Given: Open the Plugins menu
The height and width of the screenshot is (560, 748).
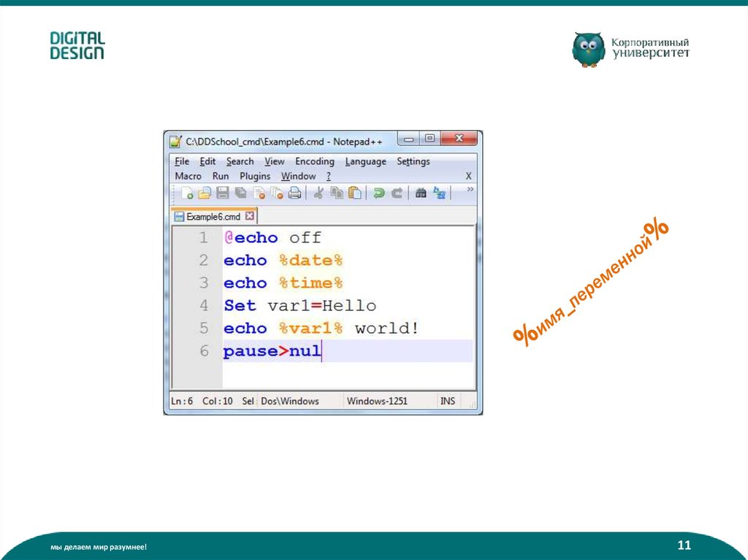Looking at the screenshot, I should (x=255, y=176).
